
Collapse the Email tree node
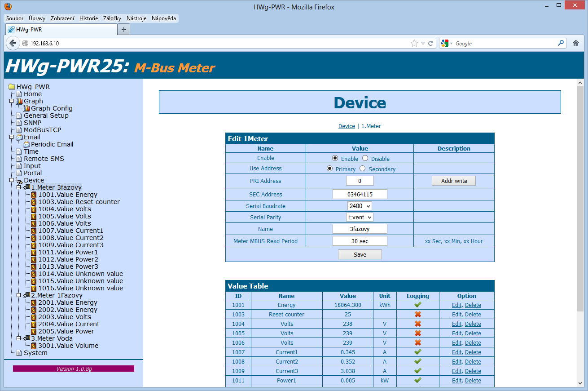(12, 137)
